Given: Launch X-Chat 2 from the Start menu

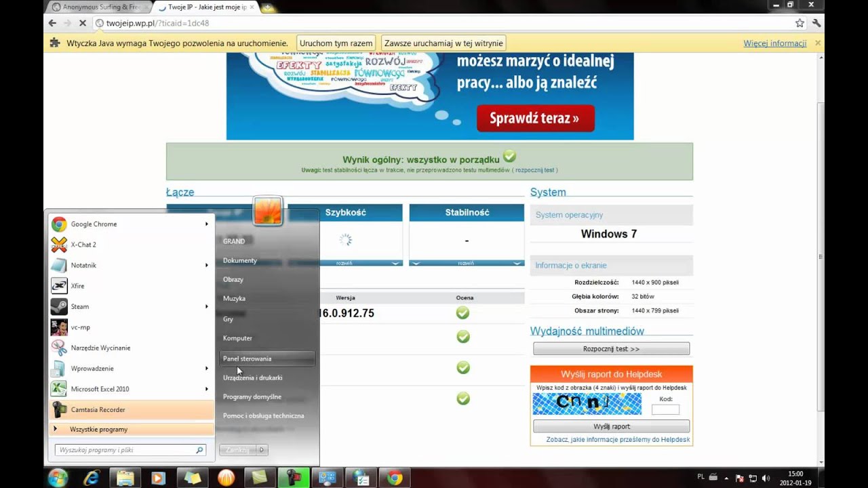Looking at the screenshot, I should (x=132, y=245).
